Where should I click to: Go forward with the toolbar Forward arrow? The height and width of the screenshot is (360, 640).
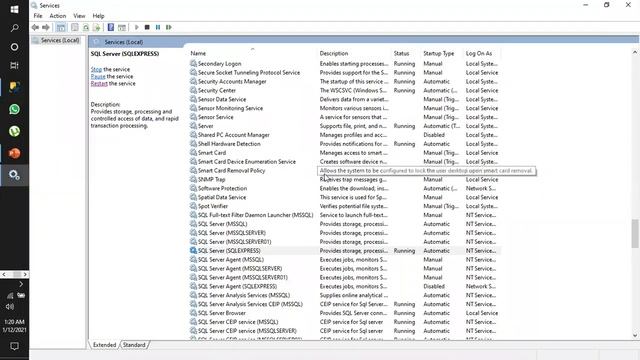[46, 27]
